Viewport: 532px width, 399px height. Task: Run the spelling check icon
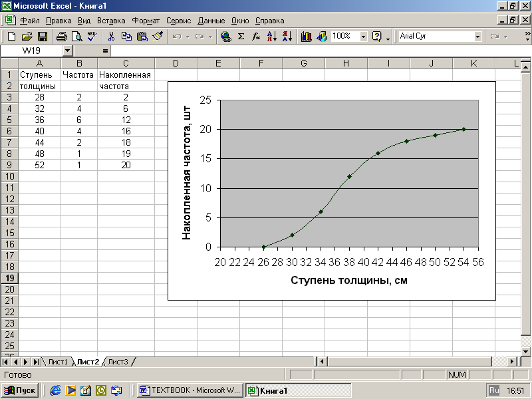[92, 37]
